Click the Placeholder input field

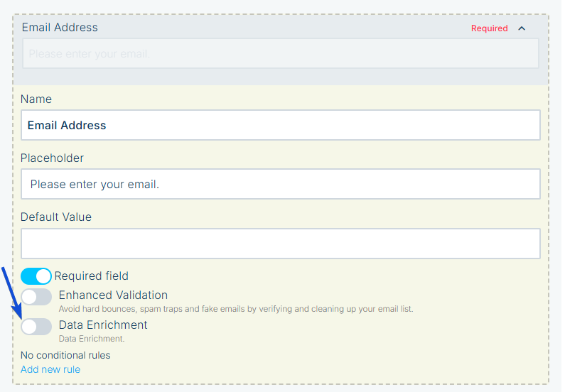(280, 184)
